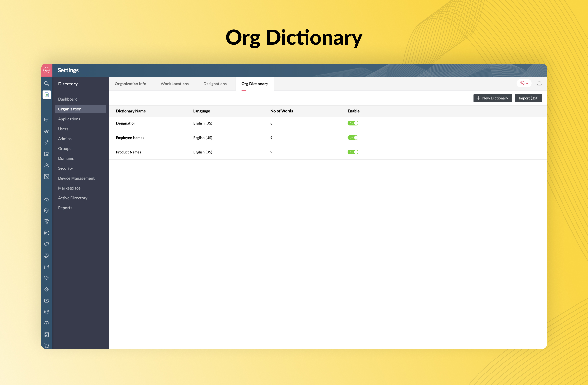This screenshot has width=588, height=385.
Task: Click the Directory heading in the sidebar
Action: [68, 84]
